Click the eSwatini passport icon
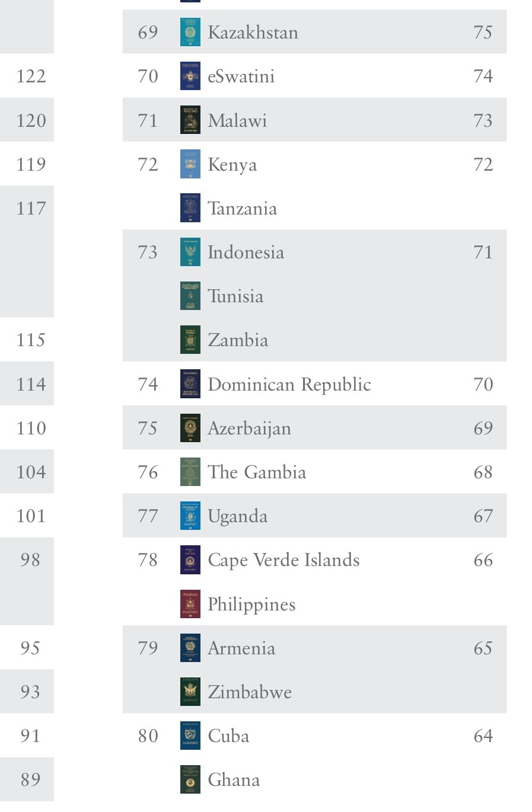This screenshot has width=532, height=812. coord(190,76)
